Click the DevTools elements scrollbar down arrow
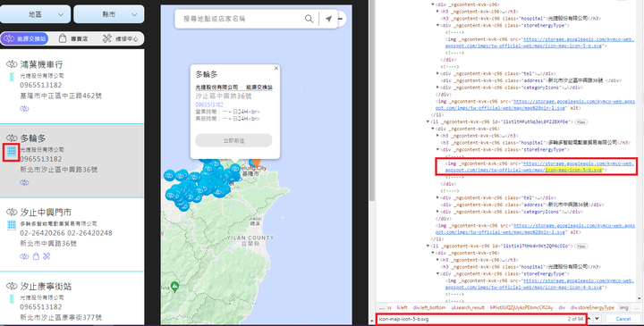 pyautogui.click(x=640, y=298)
